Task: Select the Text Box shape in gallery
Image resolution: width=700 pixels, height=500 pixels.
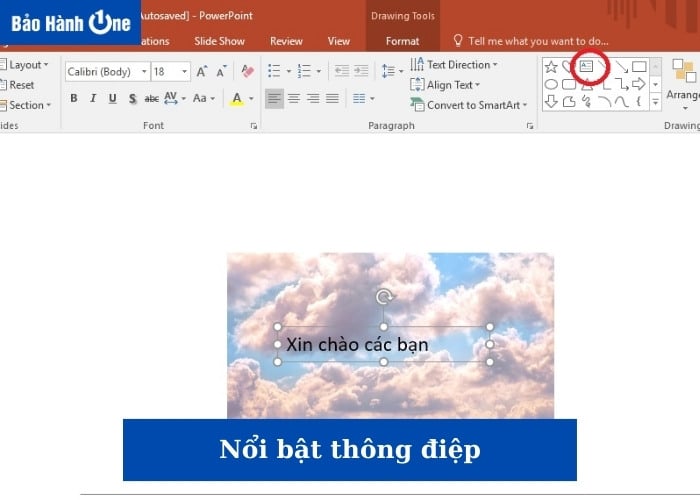Action: coord(586,67)
